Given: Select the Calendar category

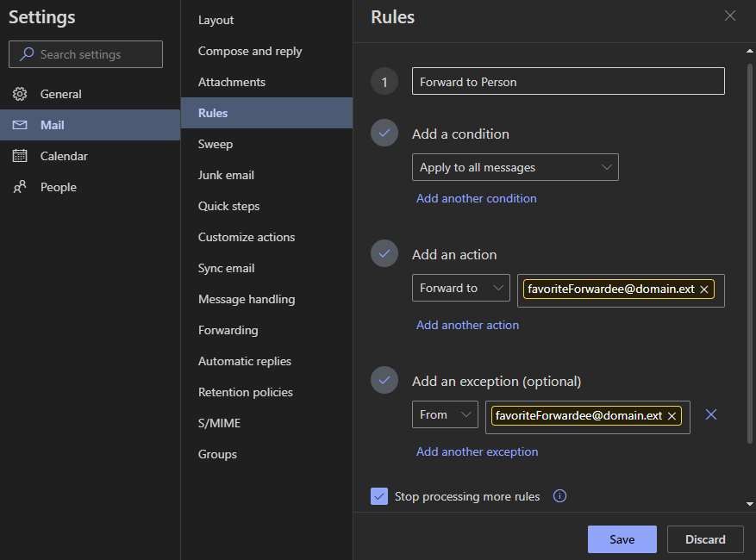Looking at the screenshot, I should [x=91, y=156].
